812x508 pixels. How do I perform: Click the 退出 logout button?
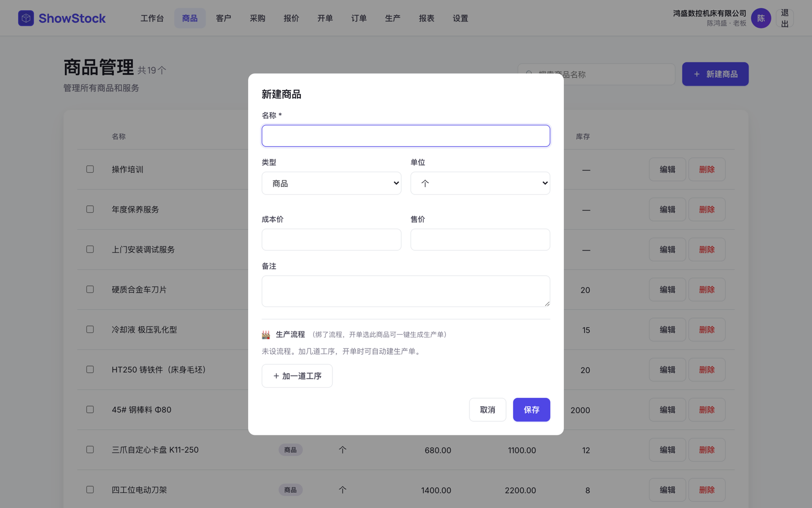tap(785, 18)
